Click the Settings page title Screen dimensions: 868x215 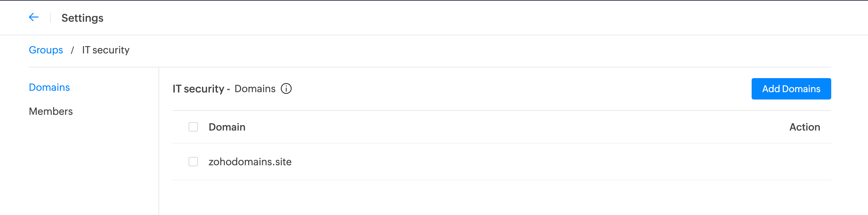82,18
